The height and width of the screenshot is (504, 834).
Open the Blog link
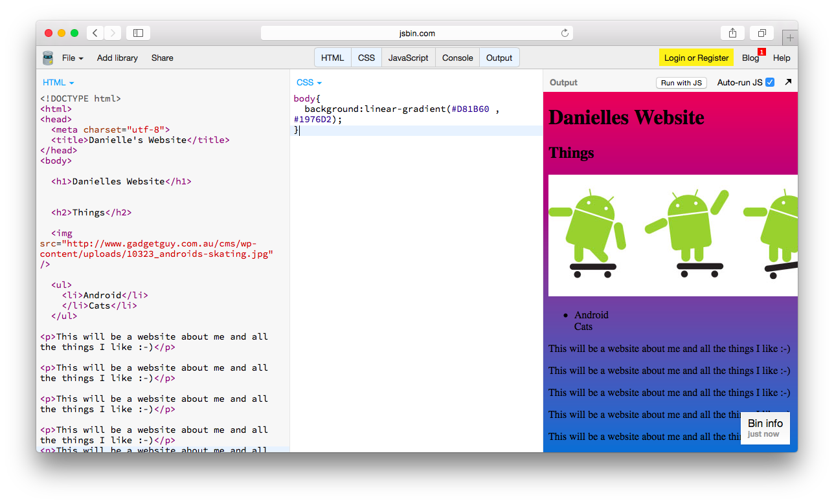[750, 58]
